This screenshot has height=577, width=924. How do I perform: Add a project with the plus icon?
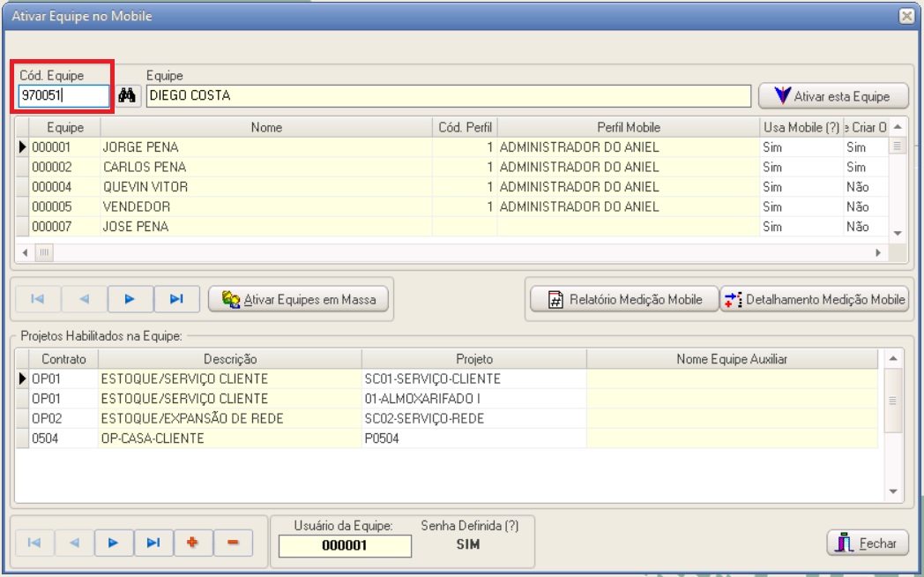[x=192, y=543]
